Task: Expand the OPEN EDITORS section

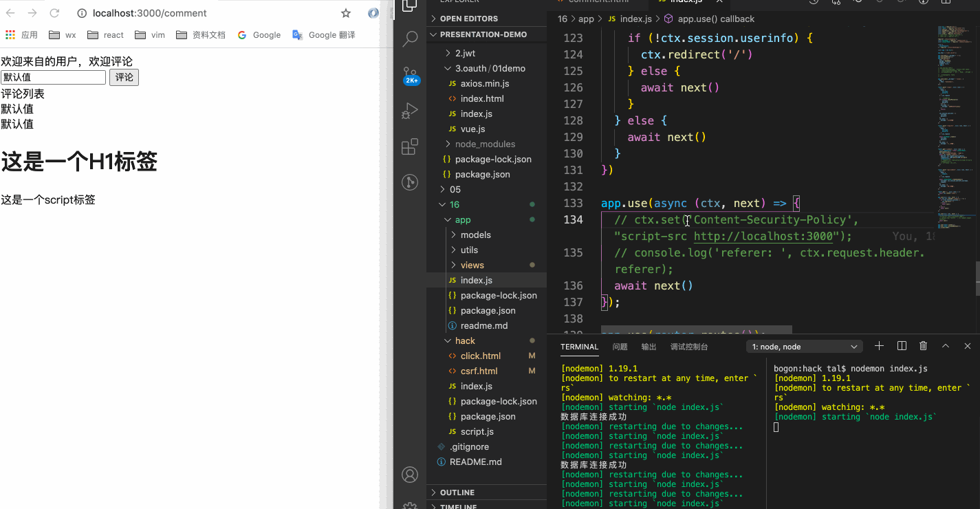Action: tap(486, 19)
